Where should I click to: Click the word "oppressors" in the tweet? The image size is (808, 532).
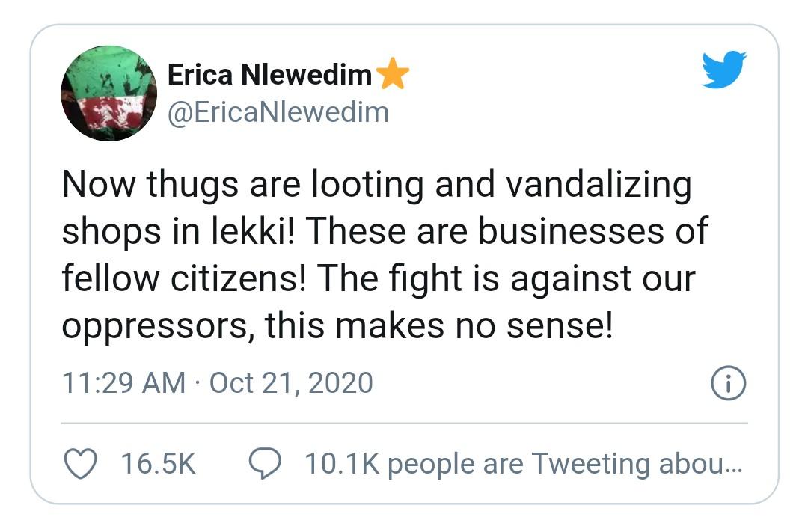[155, 326]
